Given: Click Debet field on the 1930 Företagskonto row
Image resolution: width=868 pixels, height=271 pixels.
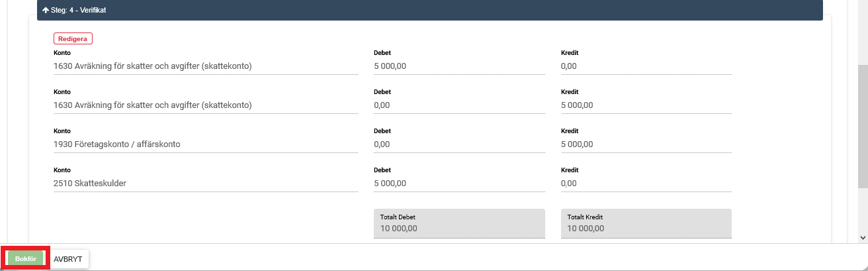Looking at the screenshot, I should (459, 144).
